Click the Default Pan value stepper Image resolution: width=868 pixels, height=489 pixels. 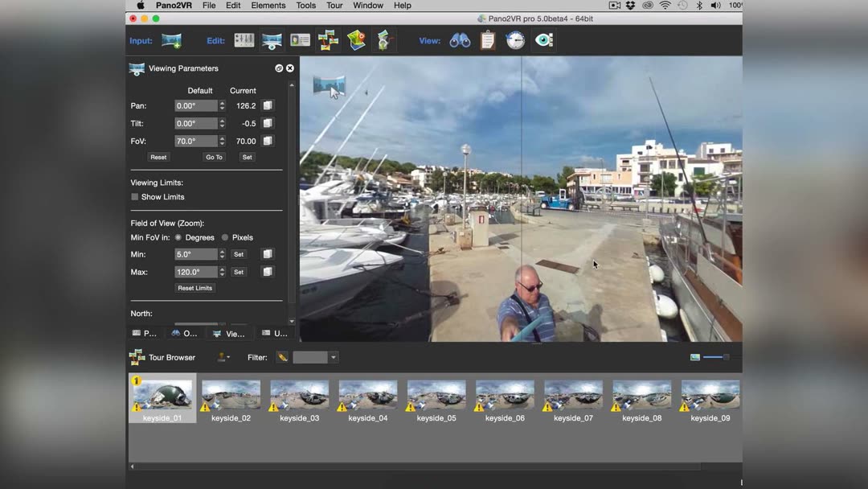222,106
